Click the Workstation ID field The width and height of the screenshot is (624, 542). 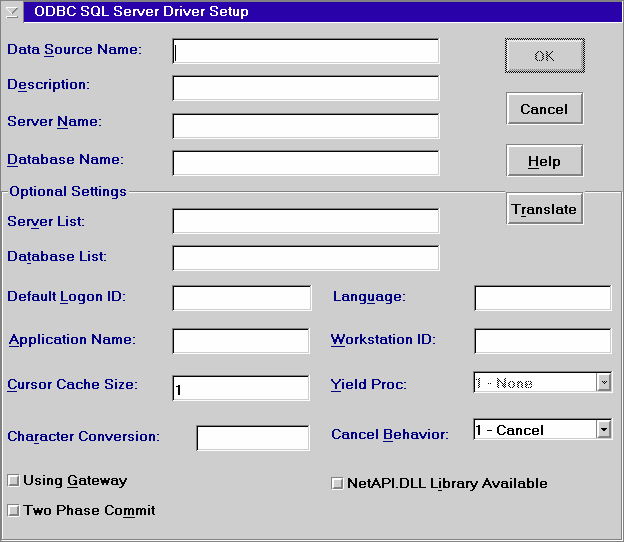[x=543, y=341]
